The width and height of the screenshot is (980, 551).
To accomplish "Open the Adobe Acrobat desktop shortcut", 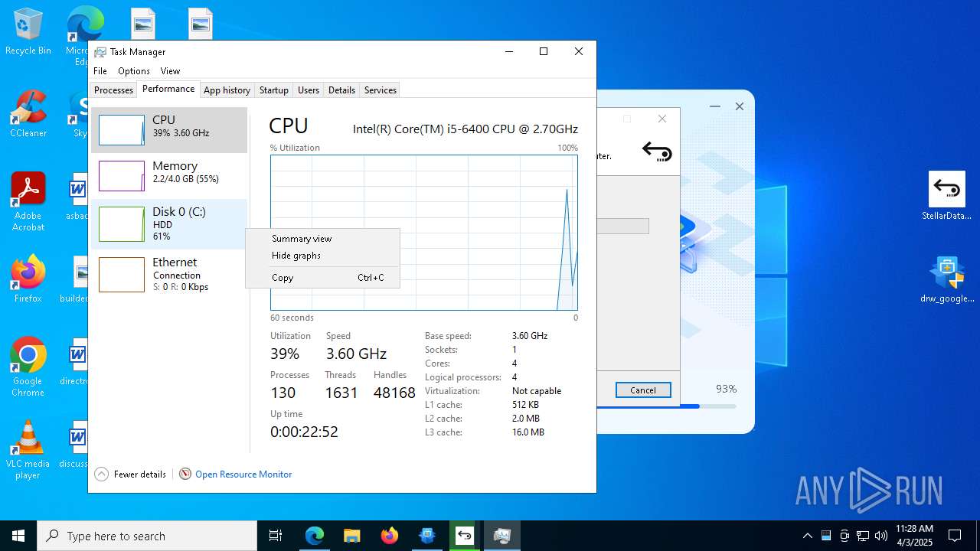I will click(28, 202).
